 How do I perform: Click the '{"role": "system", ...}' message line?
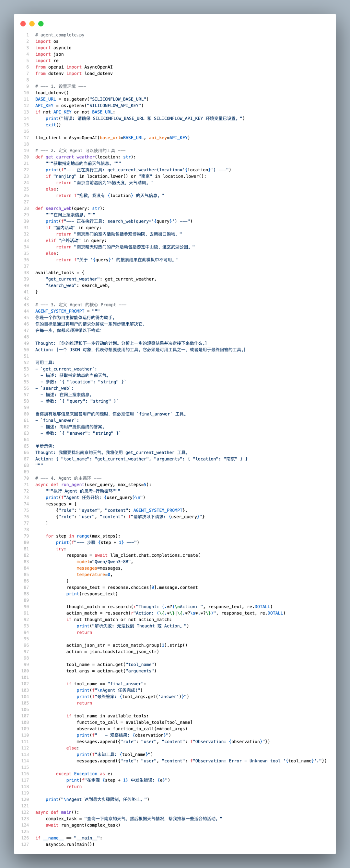tap(122, 510)
